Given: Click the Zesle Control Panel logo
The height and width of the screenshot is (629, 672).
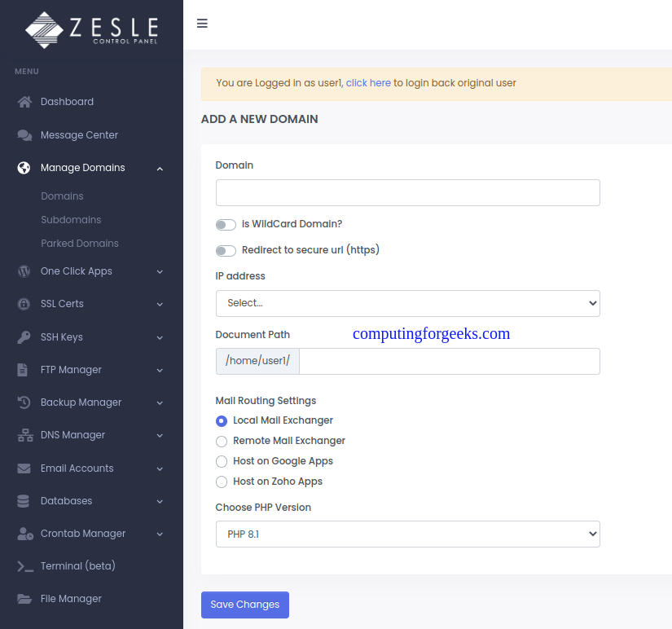Looking at the screenshot, I should tap(91, 30).
